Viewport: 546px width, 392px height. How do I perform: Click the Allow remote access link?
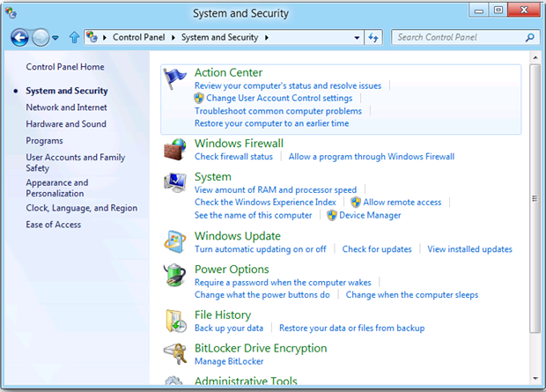(402, 202)
